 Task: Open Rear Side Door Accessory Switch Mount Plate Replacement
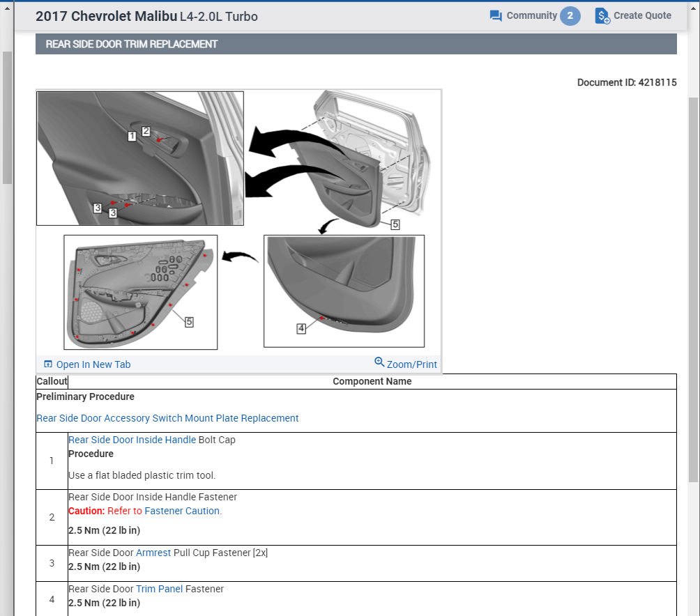167,418
